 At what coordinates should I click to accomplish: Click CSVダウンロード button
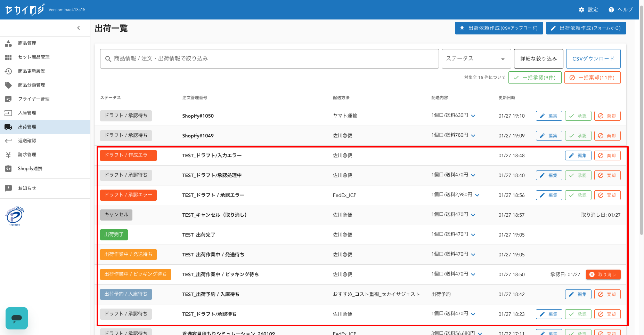tap(593, 59)
